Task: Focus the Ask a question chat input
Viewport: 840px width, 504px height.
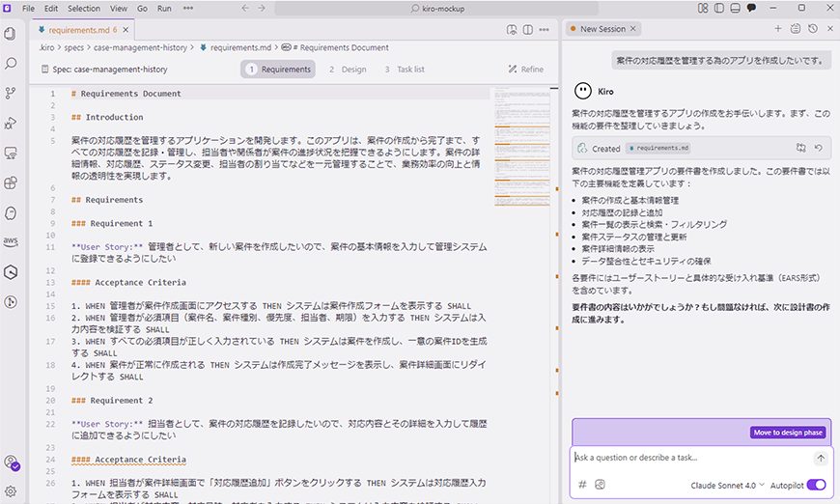Action: click(691, 458)
